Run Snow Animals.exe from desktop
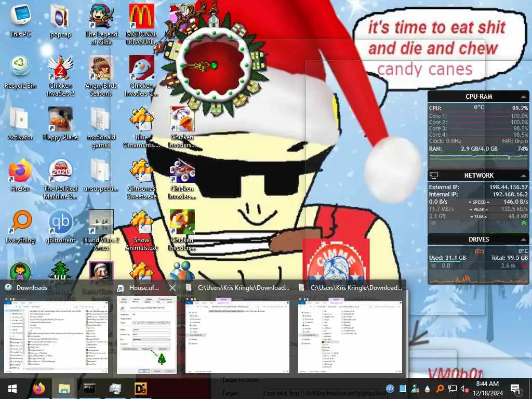This screenshot has width=532, height=399. 141,230
